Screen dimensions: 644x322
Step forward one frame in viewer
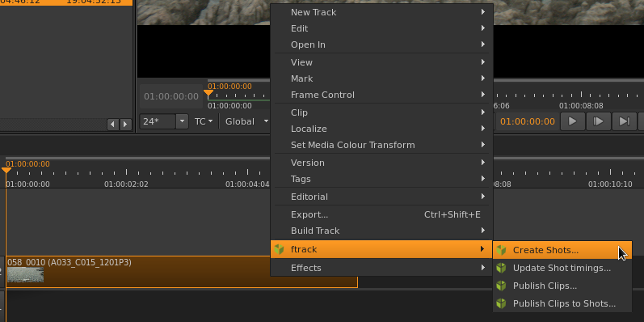[x=598, y=121]
